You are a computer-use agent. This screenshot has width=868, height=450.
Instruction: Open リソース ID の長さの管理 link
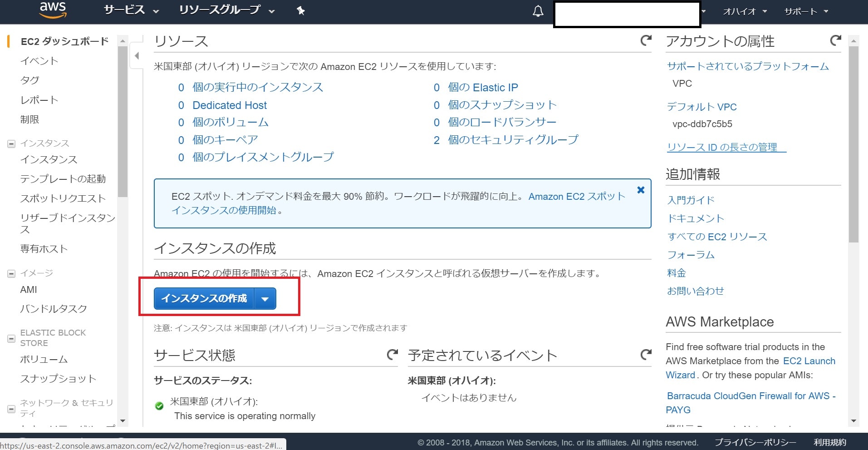pyautogui.click(x=726, y=147)
